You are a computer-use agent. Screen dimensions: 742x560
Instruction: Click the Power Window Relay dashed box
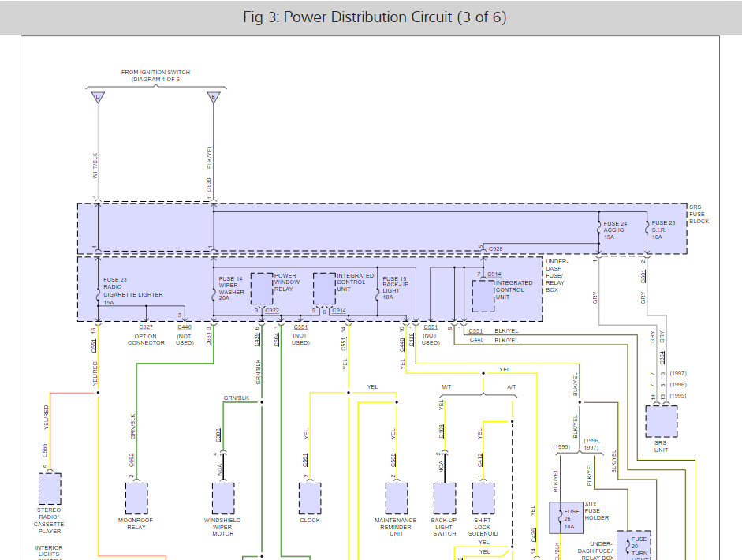click(261, 289)
